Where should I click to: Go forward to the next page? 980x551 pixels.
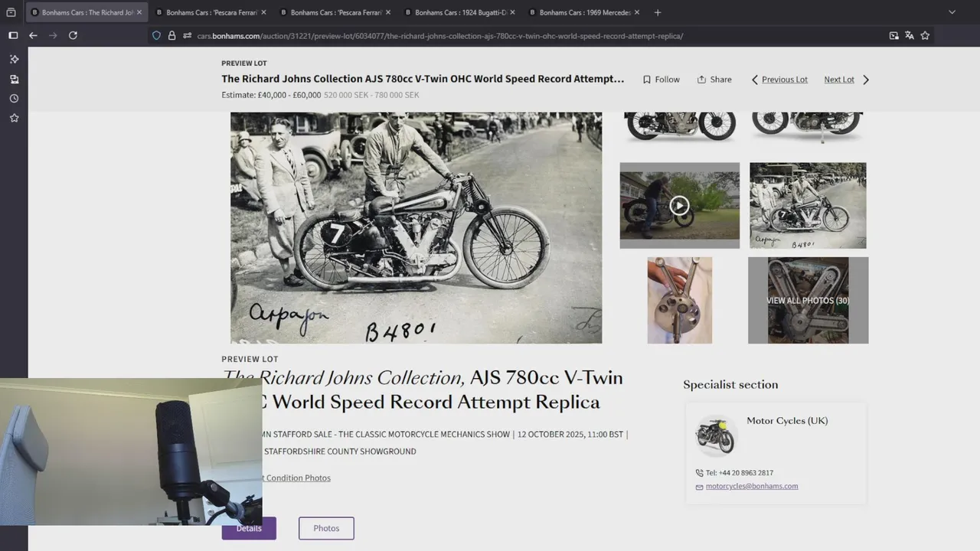[x=53, y=35]
